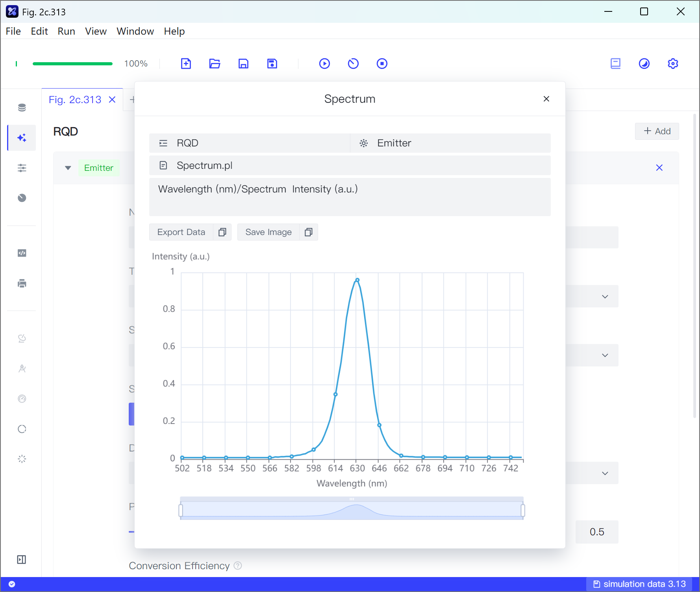Click the green Emitter tag
The width and height of the screenshot is (700, 592).
(x=98, y=168)
